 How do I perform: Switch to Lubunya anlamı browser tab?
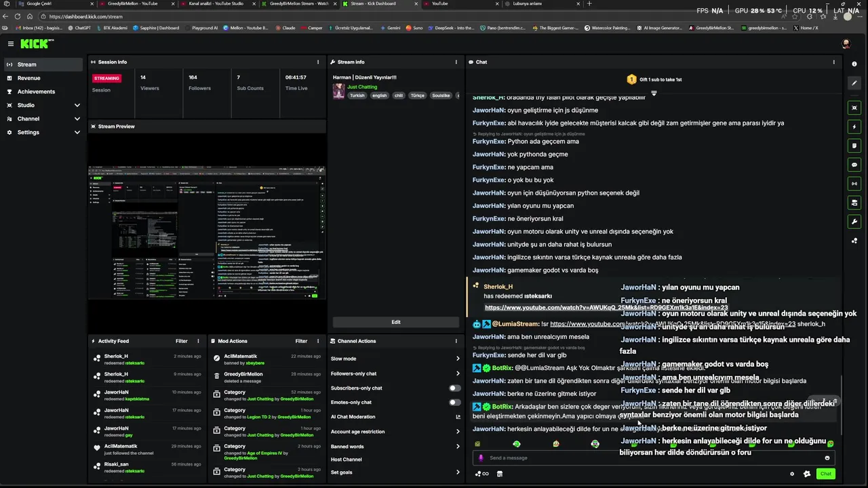tap(541, 4)
